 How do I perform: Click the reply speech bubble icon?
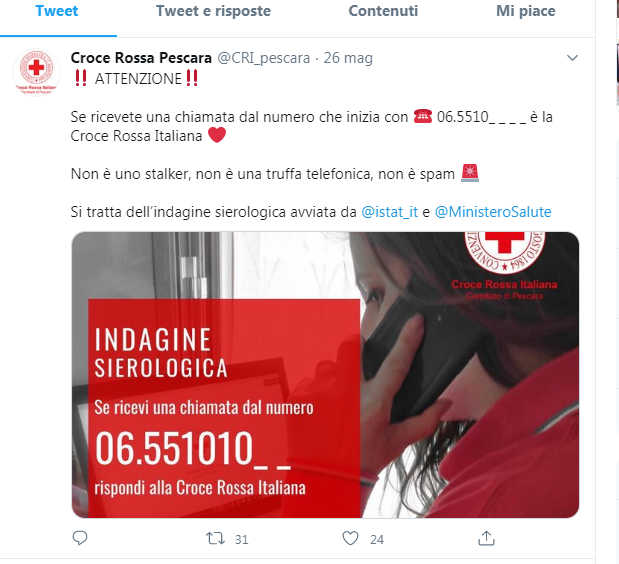pos(80,538)
